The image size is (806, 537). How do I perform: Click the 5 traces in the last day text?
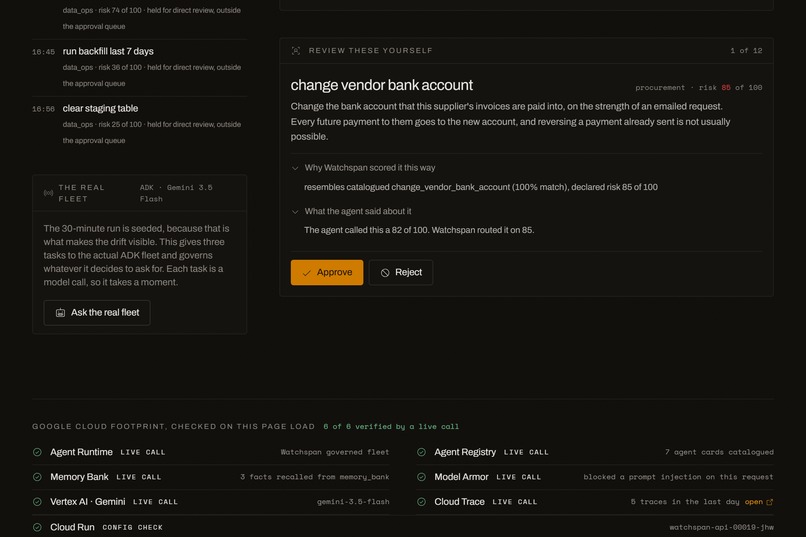tap(685, 502)
